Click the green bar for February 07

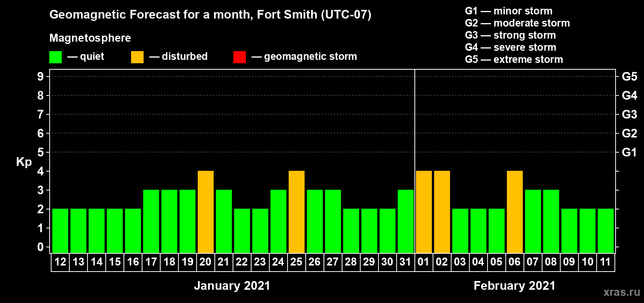pos(533,221)
